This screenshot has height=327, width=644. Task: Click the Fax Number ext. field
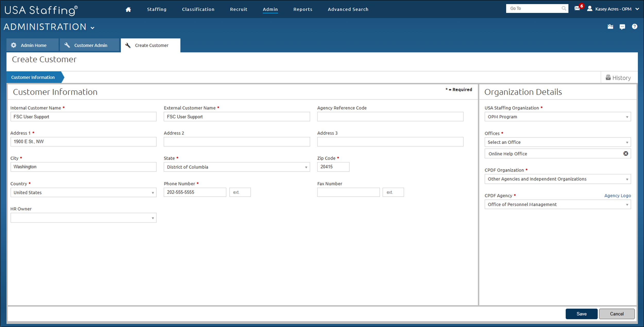pos(393,192)
